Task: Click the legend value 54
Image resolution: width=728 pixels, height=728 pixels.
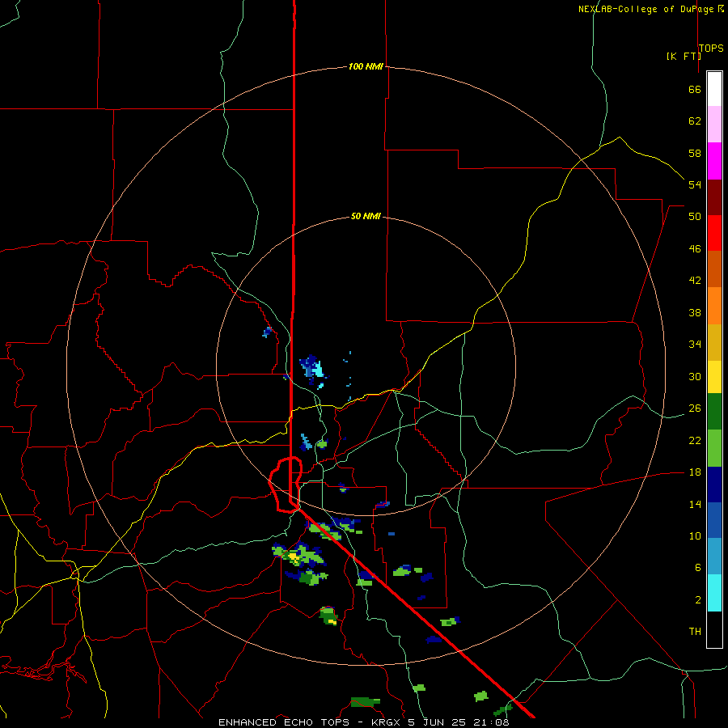Action: click(x=695, y=184)
